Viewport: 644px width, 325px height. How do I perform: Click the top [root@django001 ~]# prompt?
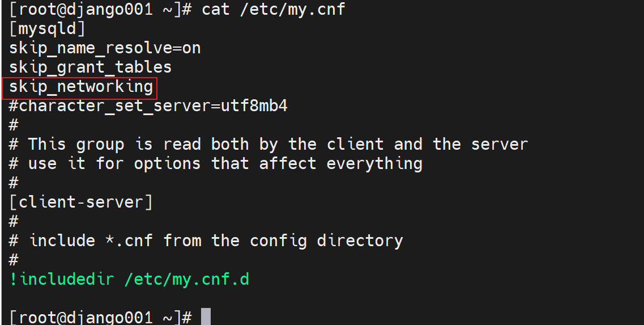pos(100,9)
